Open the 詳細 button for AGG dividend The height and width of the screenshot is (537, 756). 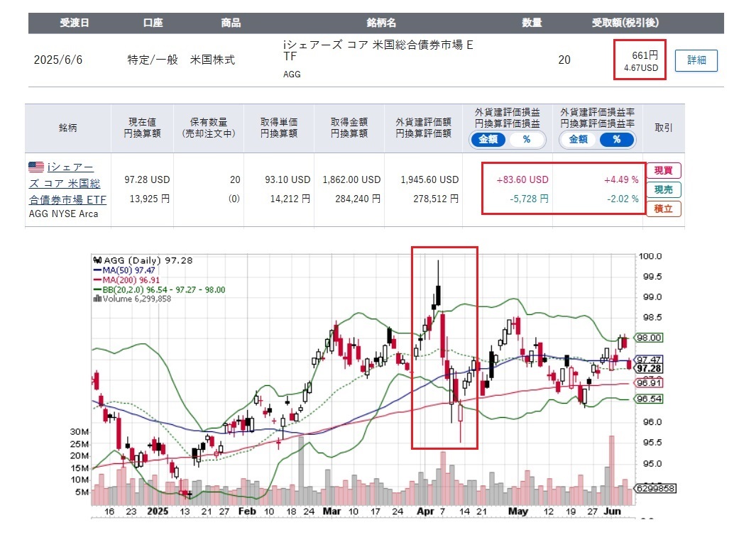pos(696,60)
